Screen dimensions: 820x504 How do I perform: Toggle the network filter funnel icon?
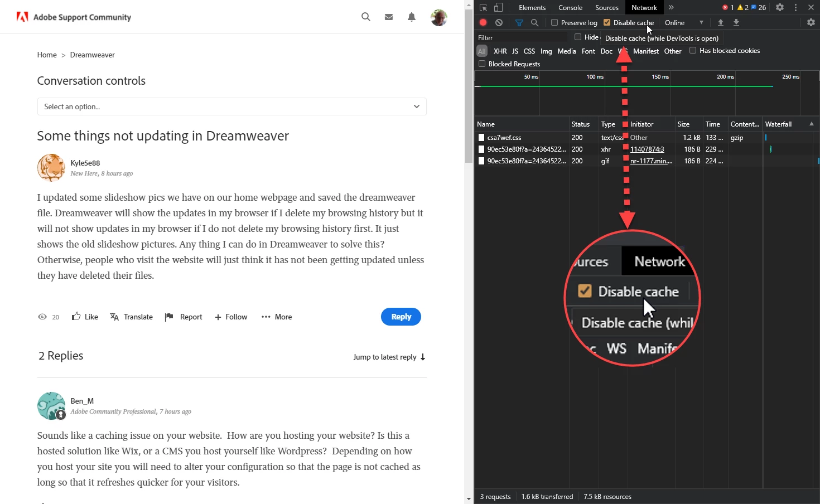(x=519, y=22)
